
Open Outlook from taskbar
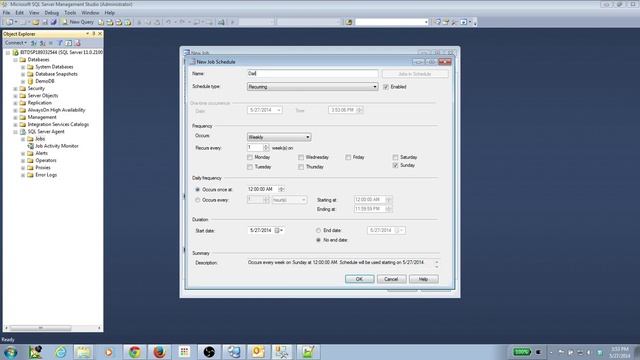[258, 352]
